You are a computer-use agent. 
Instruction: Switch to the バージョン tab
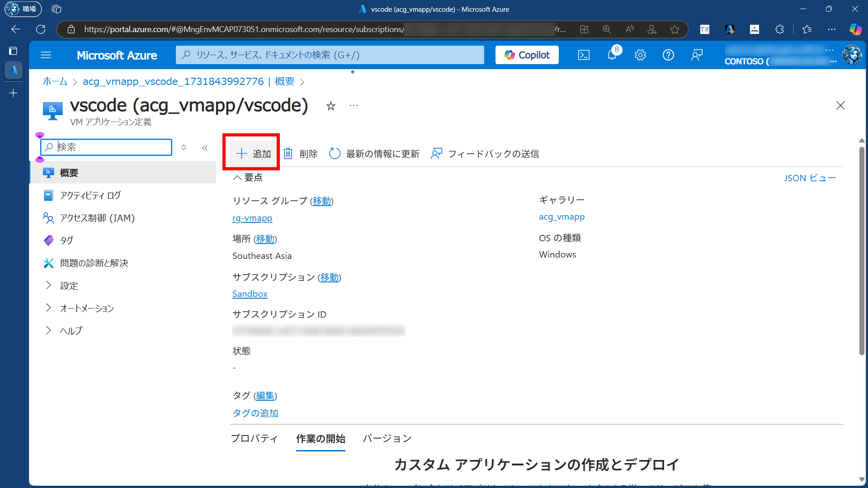pyautogui.click(x=387, y=438)
